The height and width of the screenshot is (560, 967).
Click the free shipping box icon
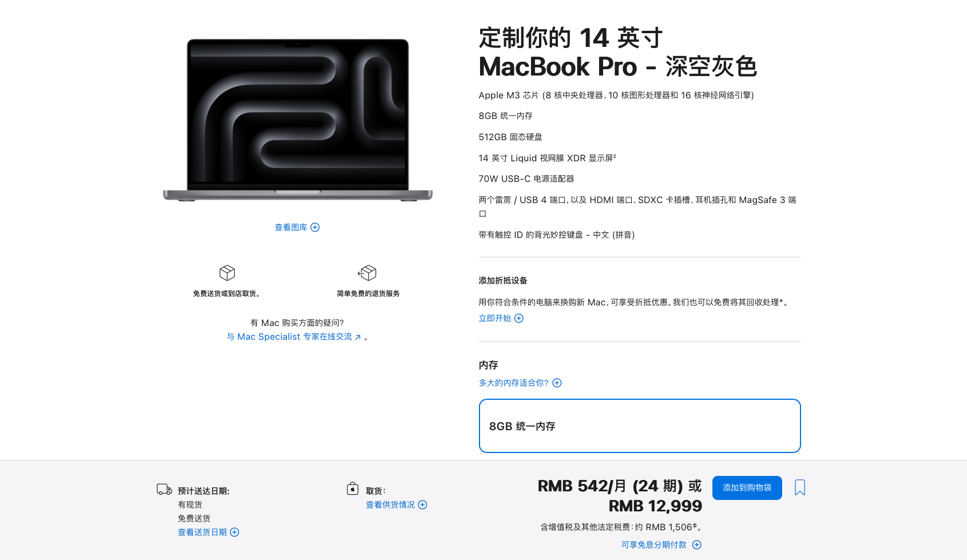(227, 273)
